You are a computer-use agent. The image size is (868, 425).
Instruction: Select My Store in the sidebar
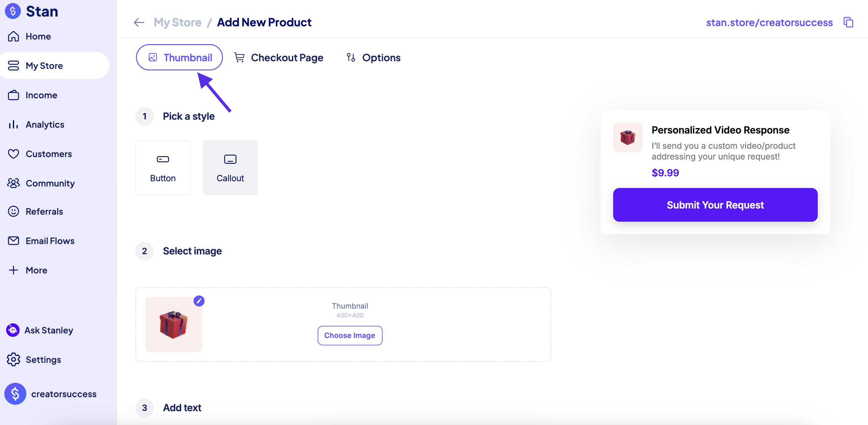55,66
